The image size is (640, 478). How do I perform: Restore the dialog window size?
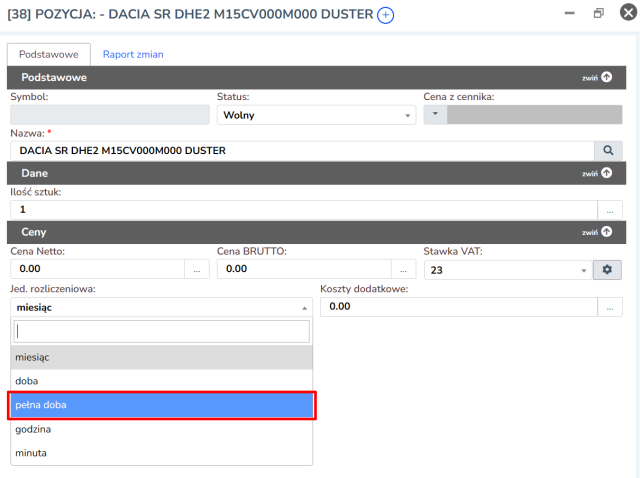tap(598, 13)
